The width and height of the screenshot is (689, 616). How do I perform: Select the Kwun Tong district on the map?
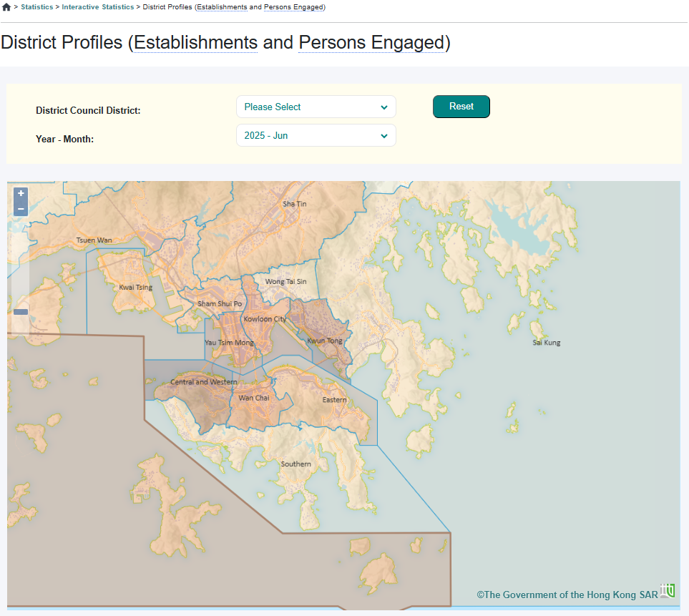326,341
